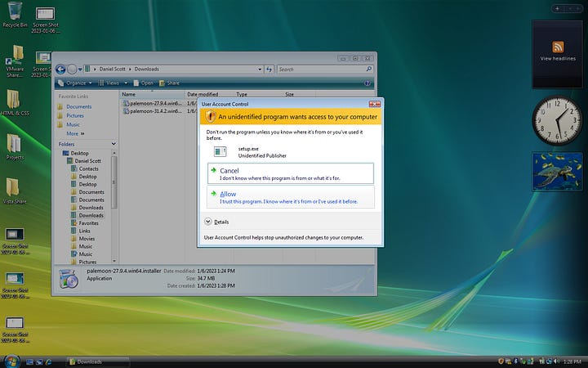Click the security shield tray icon

coord(501,361)
